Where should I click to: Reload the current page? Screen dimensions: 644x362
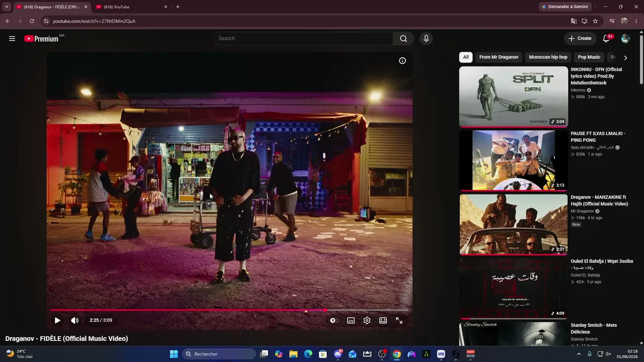click(x=32, y=21)
